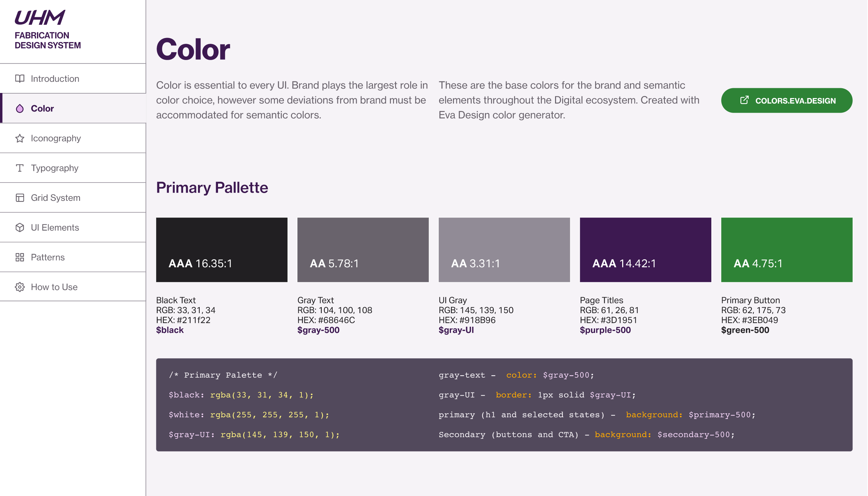Click the external link icon on COLORS.EVA.DESIGN
Viewport: 868px width, 496px height.
745,100
